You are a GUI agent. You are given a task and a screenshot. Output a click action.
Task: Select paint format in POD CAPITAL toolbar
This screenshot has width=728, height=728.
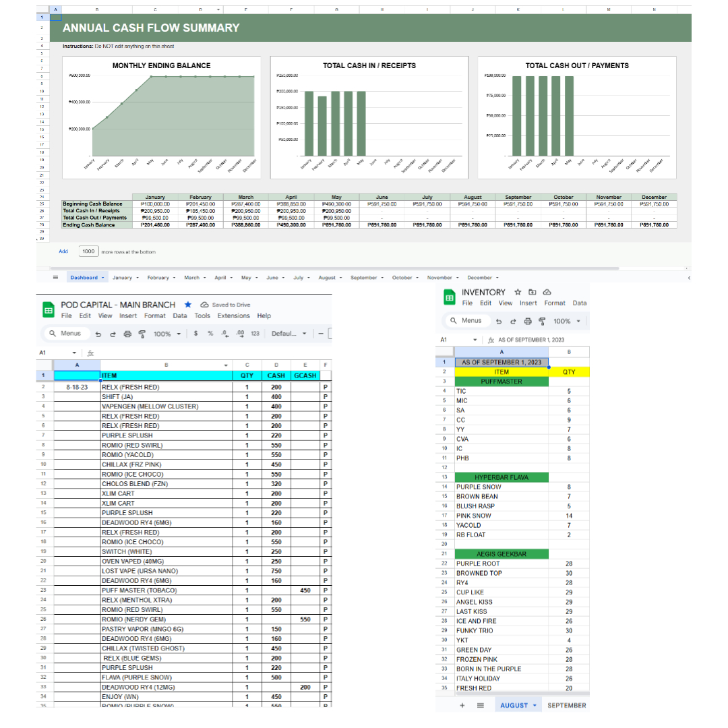142,334
